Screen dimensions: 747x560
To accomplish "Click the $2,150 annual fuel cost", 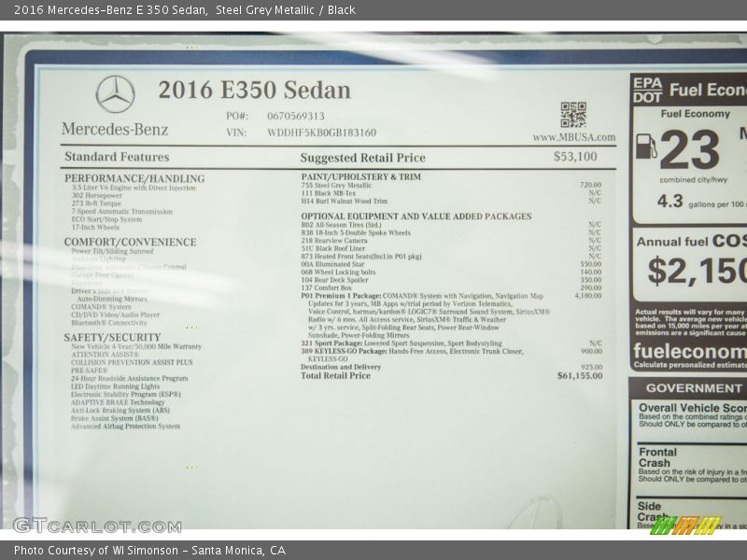I will coord(697,271).
